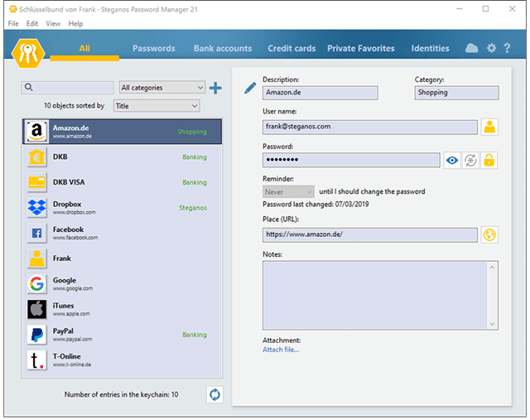The height and width of the screenshot is (420, 530).
Task: Click the search input field
Action: point(67,88)
